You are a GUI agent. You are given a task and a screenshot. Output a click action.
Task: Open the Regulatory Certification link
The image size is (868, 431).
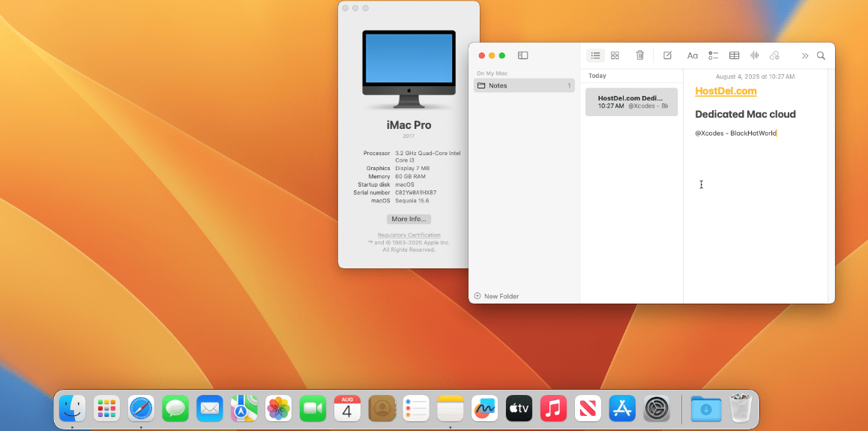pyautogui.click(x=409, y=235)
